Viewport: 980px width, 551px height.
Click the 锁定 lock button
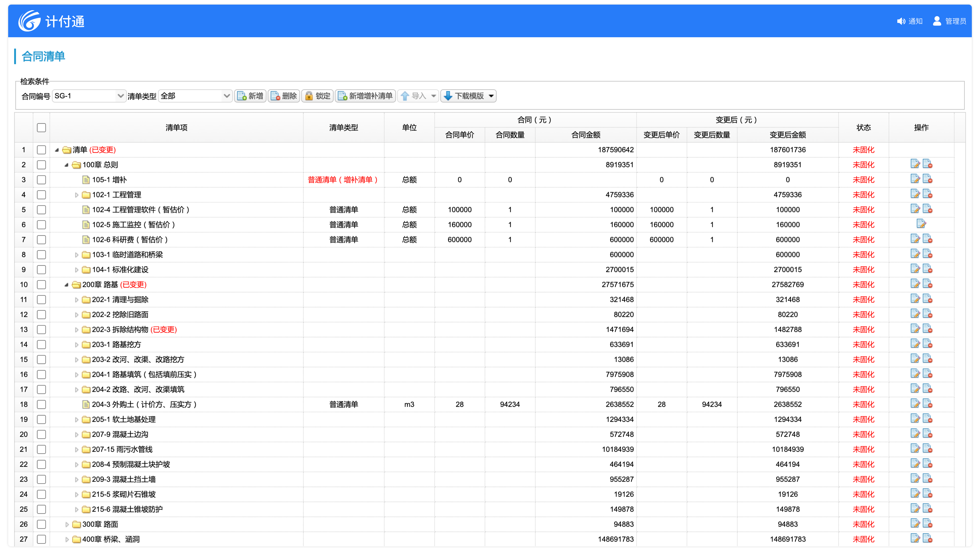pyautogui.click(x=318, y=96)
